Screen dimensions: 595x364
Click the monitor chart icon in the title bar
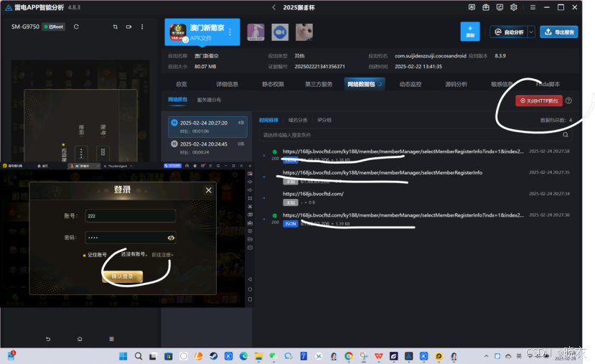pyautogui.click(x=500, y=7)
